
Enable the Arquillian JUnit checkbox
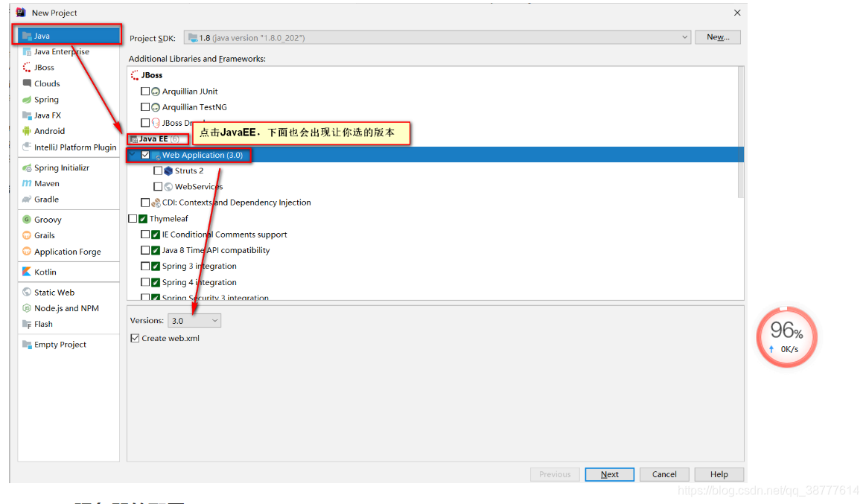click(145, 91)
